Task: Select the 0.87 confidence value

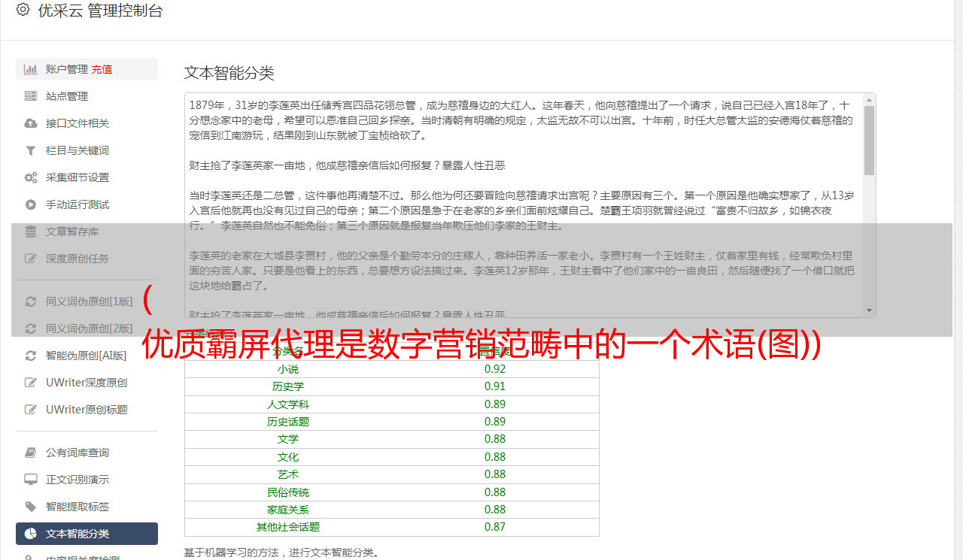Action: [495, 527]
